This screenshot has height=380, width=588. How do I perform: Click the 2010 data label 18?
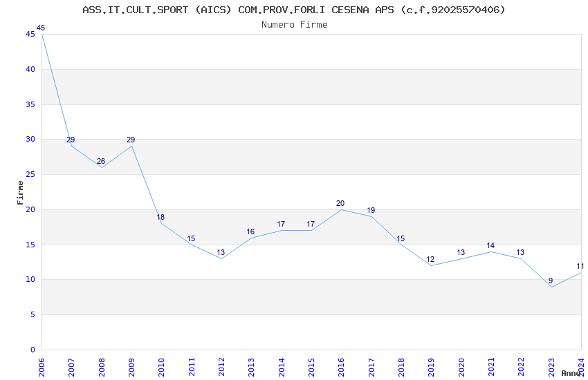point(160,217)
